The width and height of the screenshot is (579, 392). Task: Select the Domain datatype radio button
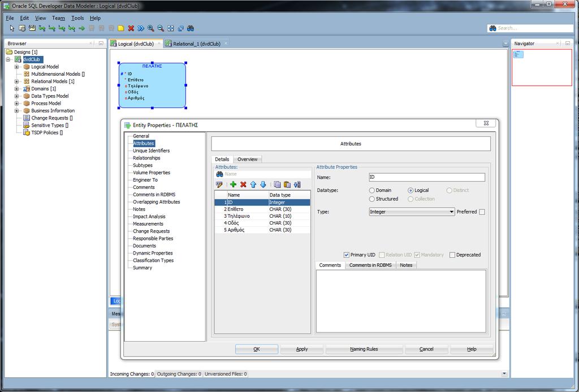[372, 190]
